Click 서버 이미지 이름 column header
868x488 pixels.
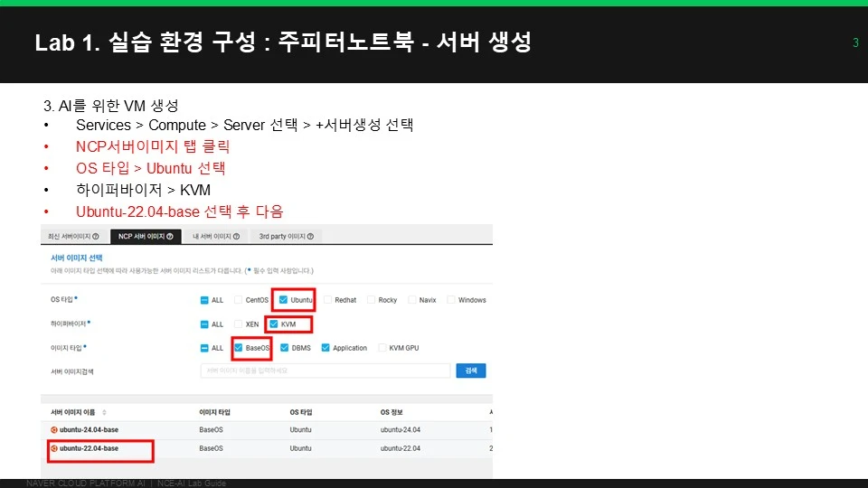coord(73,412)
